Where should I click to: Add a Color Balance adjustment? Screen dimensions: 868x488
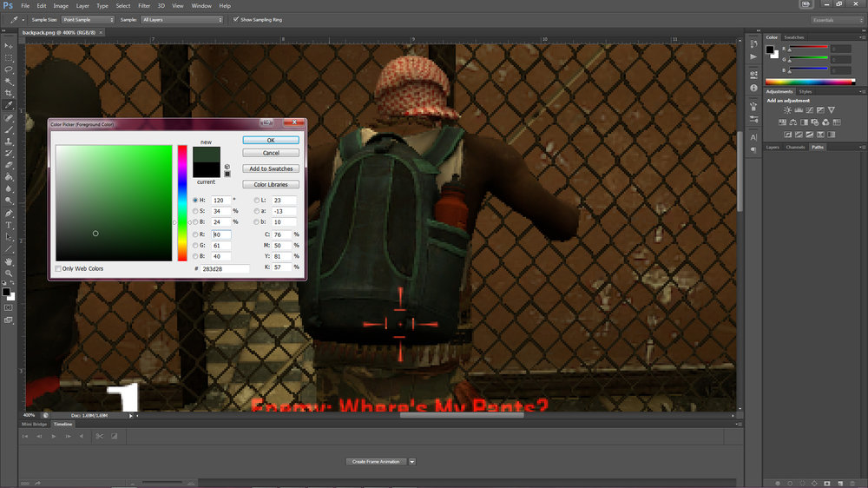click(792, 122)
